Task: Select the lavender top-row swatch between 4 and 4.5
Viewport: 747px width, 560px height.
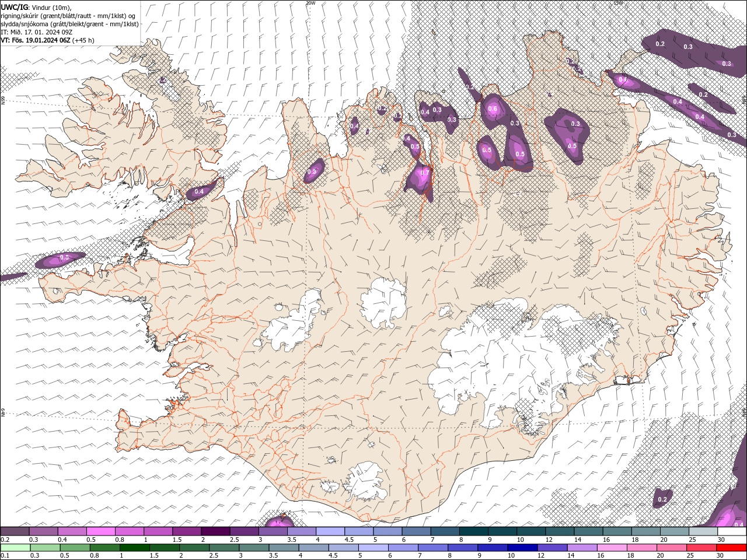Action: point(330,531)
